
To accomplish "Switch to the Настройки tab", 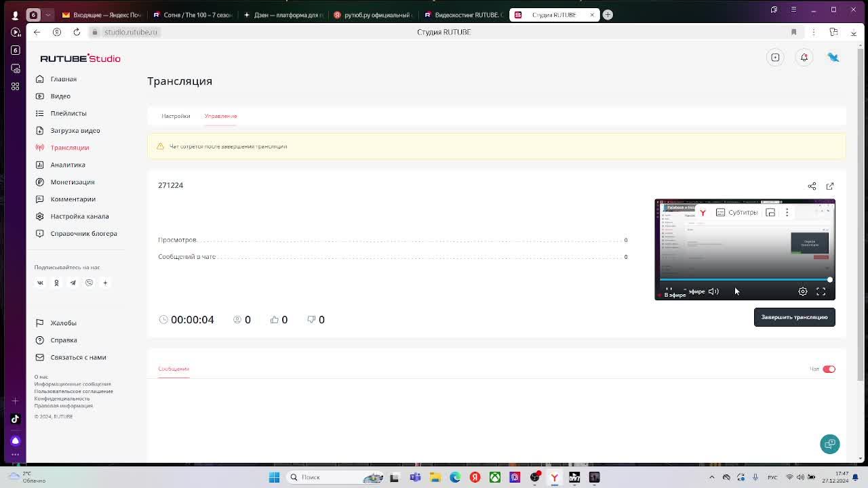I will click(x=176, y=116).
